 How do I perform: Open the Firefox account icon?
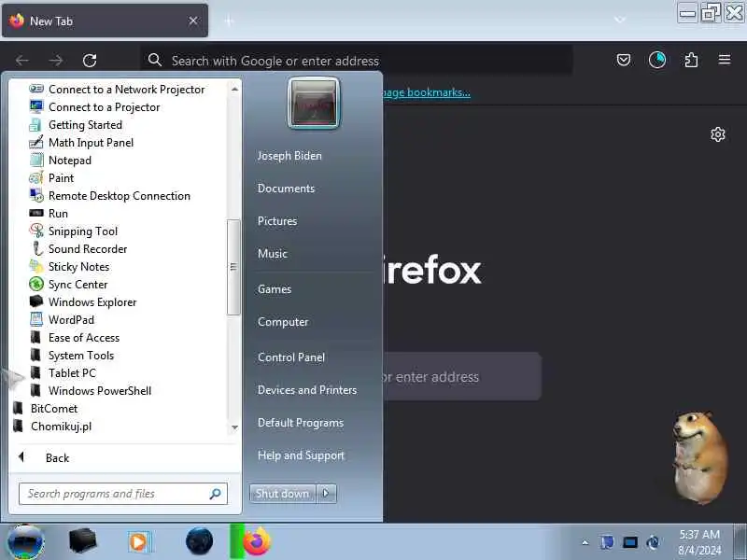coord(657,60)
